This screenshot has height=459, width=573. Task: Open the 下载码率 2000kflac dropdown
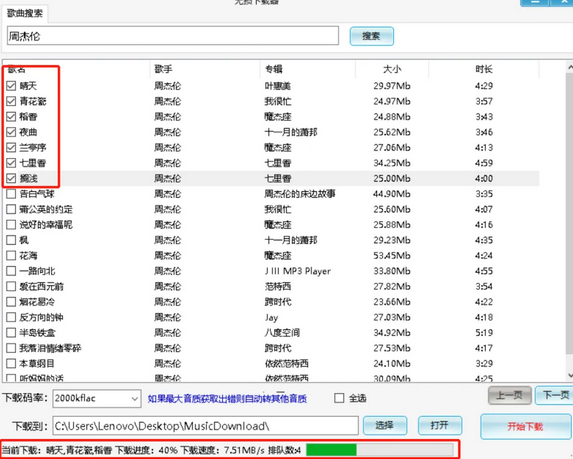tap(97, 398)
